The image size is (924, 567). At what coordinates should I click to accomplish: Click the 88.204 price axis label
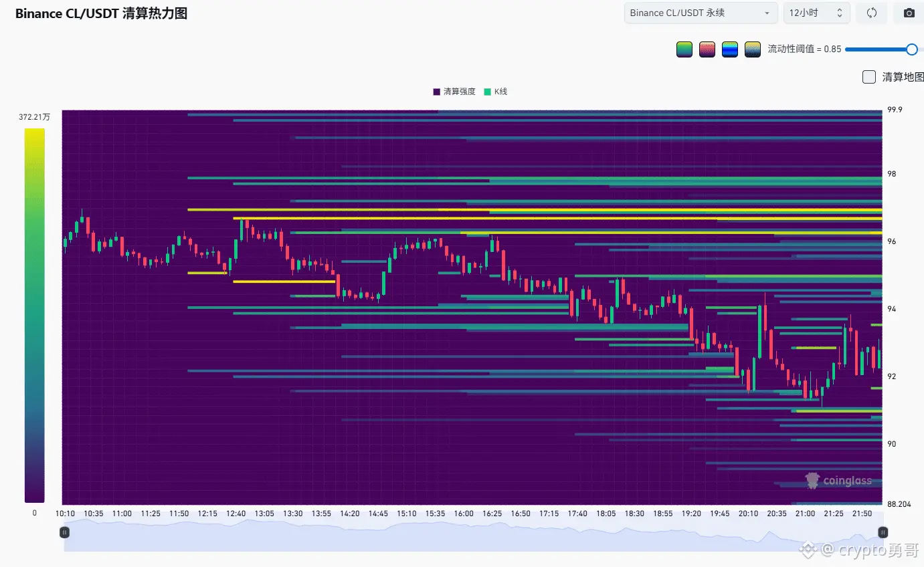pos(899,505)
